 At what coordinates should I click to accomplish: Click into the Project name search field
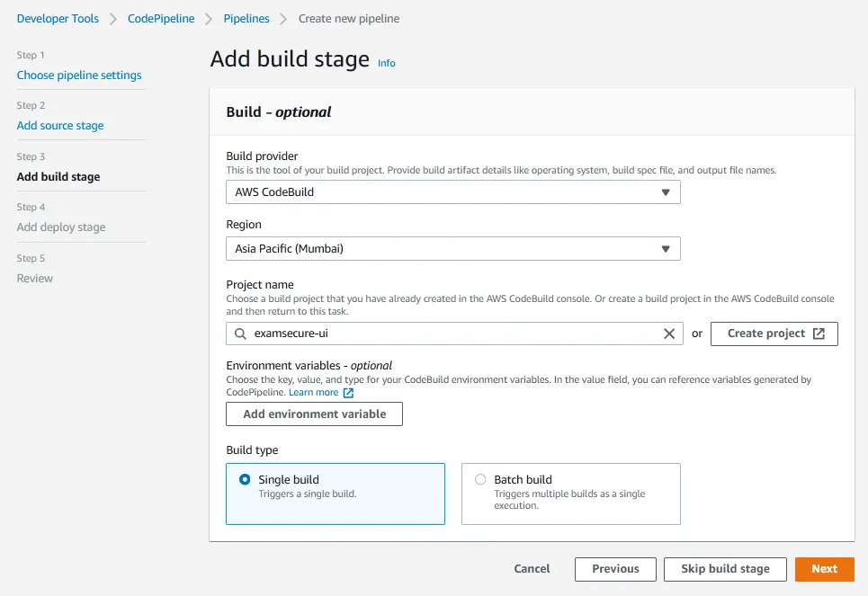pyautogui.click(x=450, y=334)
